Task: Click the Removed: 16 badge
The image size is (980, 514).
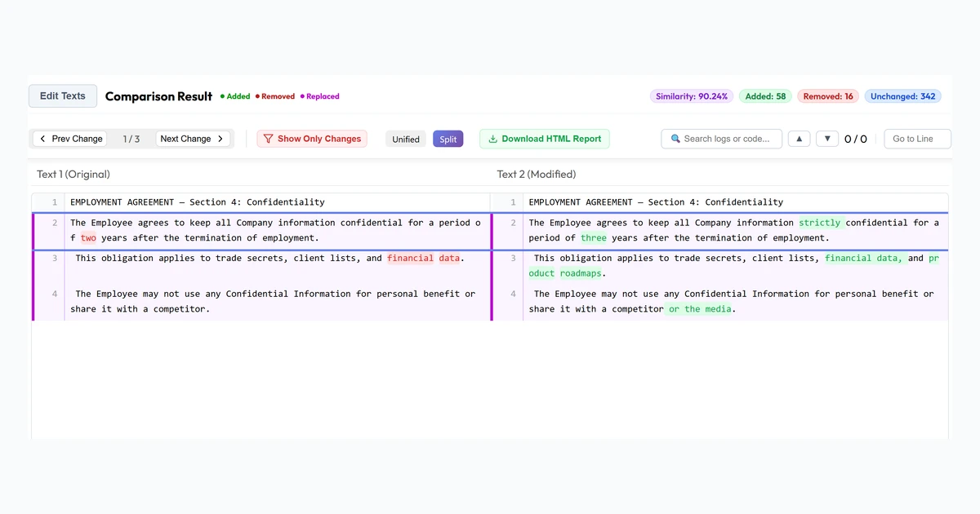Action: pos(828,96)
